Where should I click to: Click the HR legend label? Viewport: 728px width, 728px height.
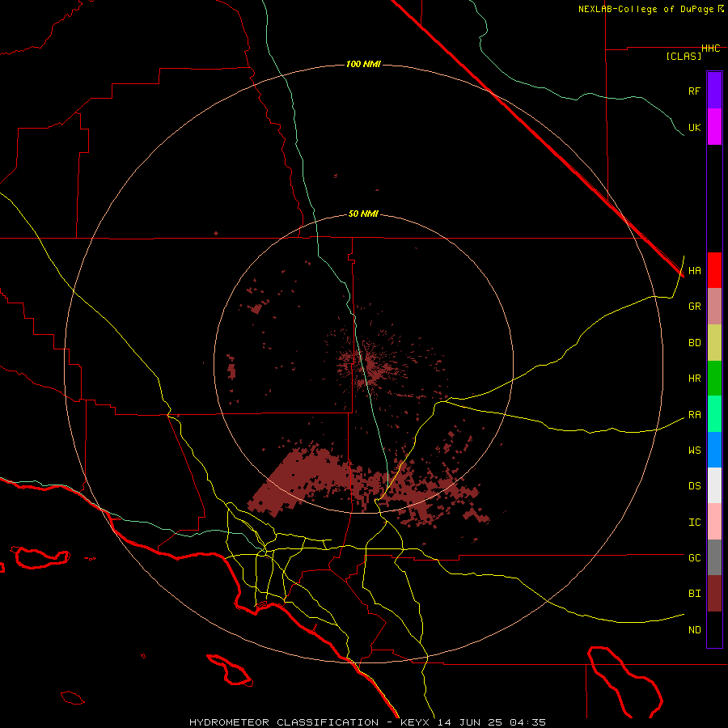coord(695,379)
